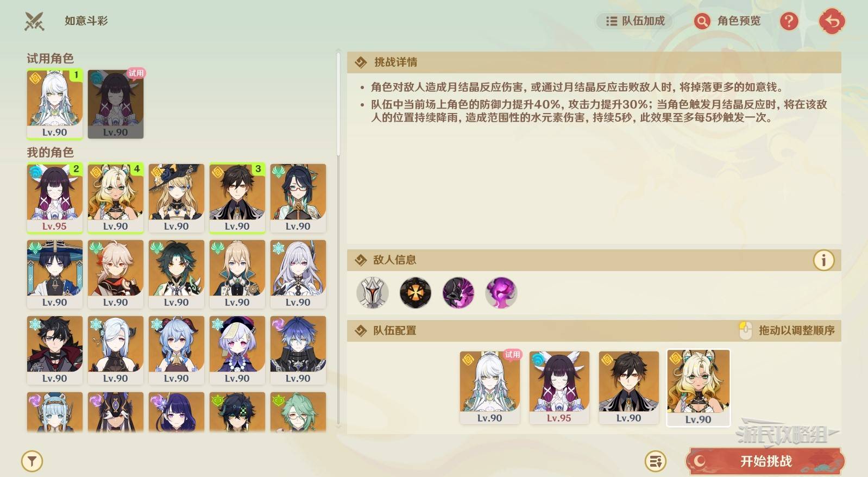
Task: Select the orange cross enemy icon
Action: click(x=416, y=293)
